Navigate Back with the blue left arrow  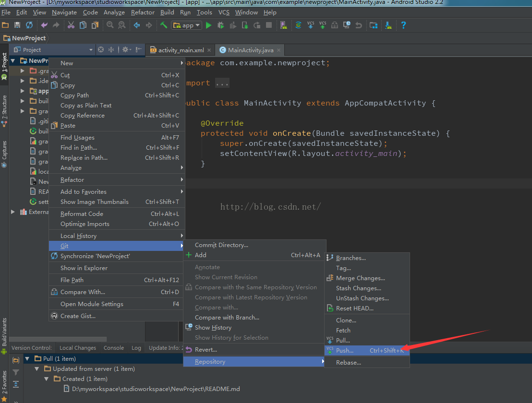pos(137,25)
